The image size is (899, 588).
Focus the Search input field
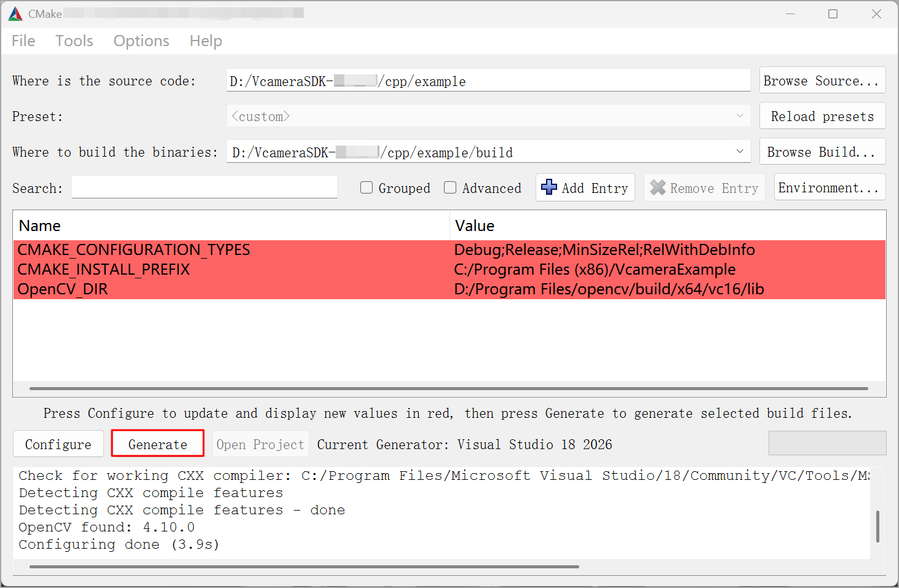(x=205, y=187)
